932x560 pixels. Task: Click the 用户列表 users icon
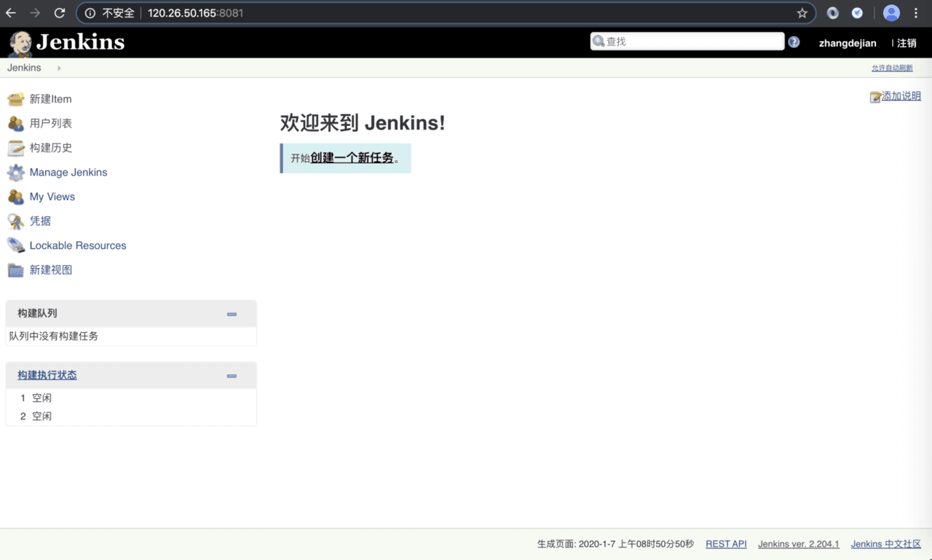coord(16,124)
